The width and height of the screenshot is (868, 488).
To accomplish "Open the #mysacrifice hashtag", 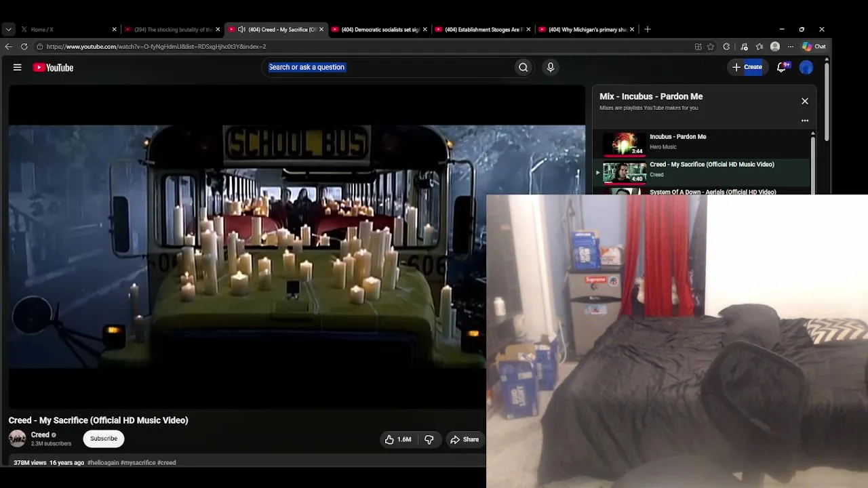I will pos(138,463).
